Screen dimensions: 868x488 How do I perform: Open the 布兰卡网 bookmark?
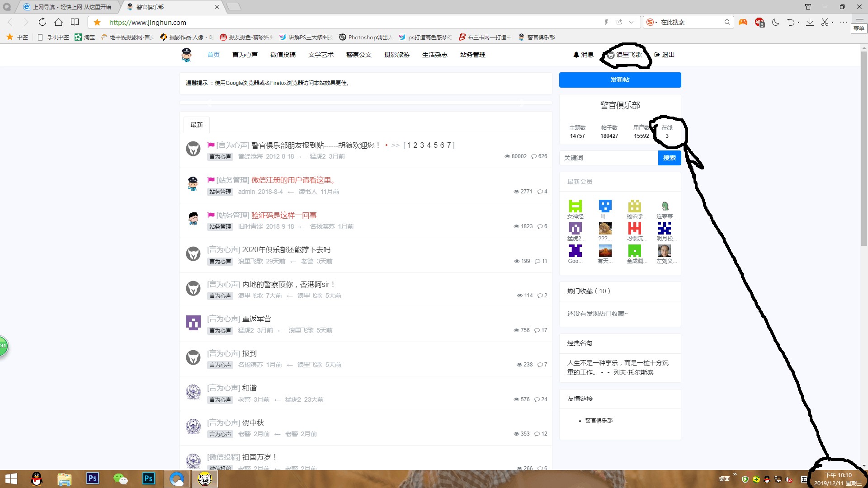(485, 37)
